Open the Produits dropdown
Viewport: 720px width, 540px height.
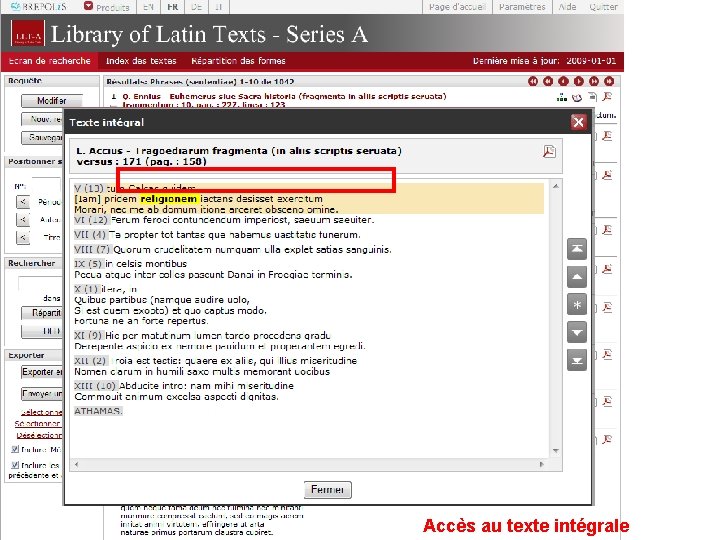[x=107, y=7]
